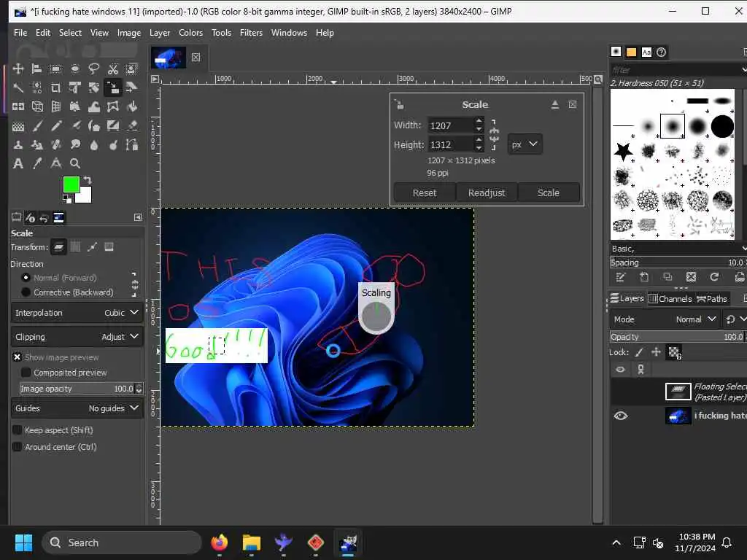Viewport: 747px width, 560px height.
Task: Select the Zoom magnifier tool
Action: click(75, 163)
